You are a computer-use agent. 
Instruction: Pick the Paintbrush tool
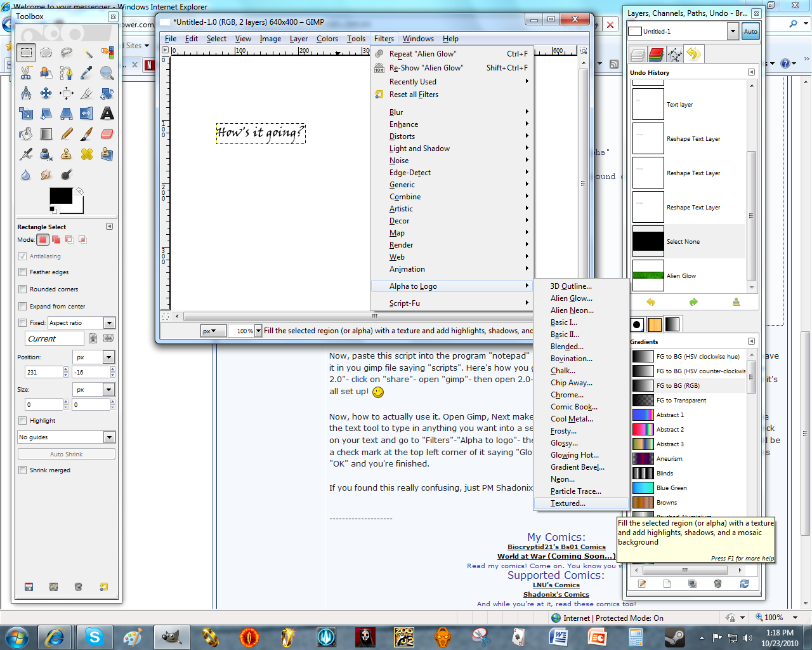click(x=87, y=134)
